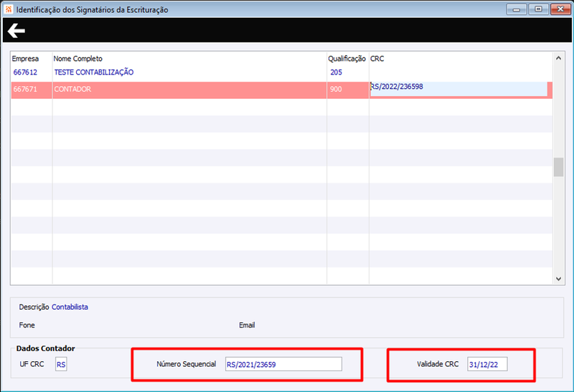
Task: Click the CRC column header
Action: pos(377,59)
